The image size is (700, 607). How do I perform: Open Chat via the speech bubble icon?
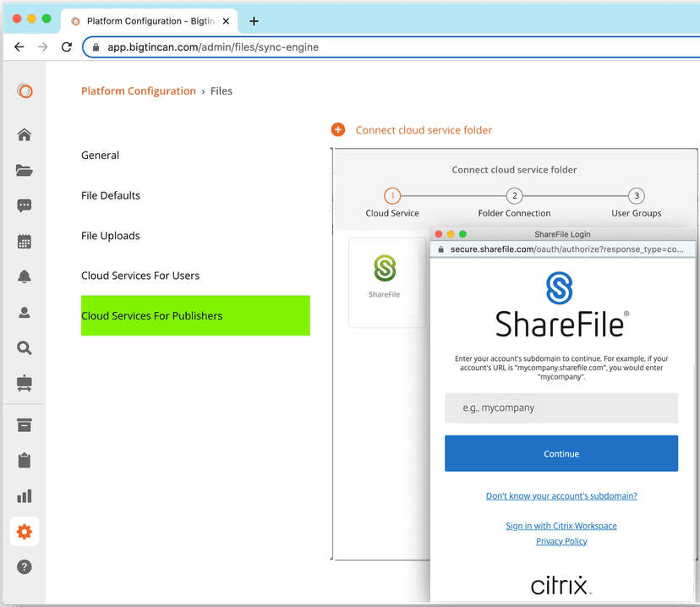pyautogui.click(x=24, y=205)
